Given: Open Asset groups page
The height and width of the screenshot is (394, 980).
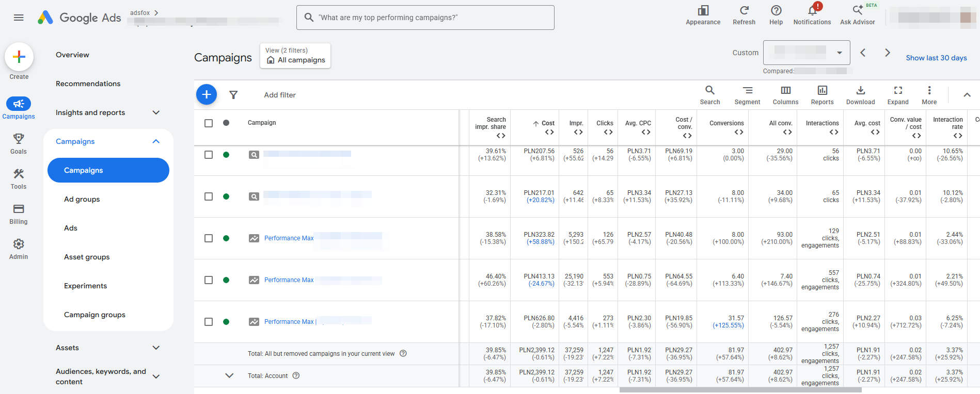Looking at the screenshot, I should 87,257.
